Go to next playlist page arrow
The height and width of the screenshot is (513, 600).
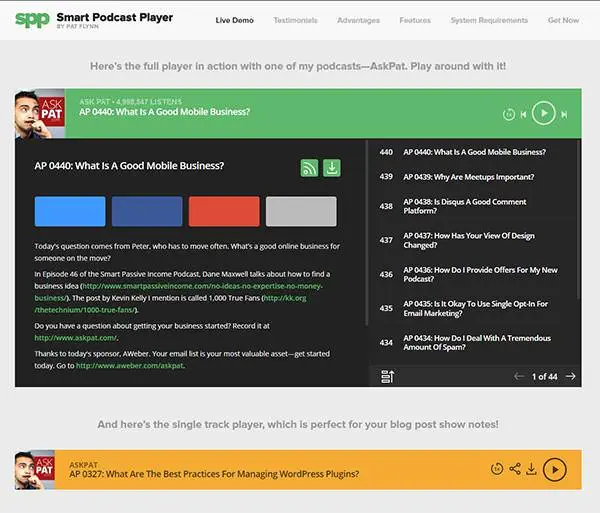(x=571, y=376)
